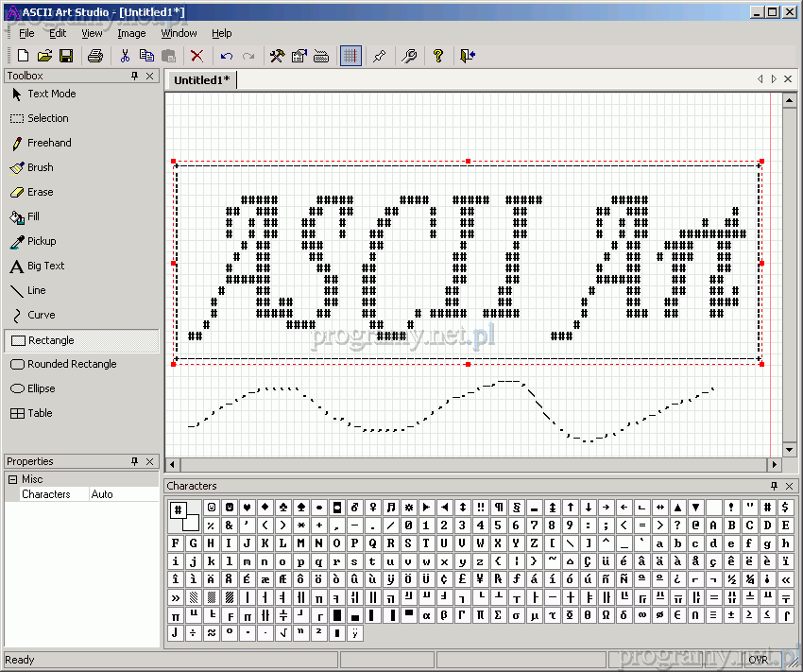Toggle the Characters panel auto-hide pin
Viewport: 803px width, 672px height.
click(x=774, y=486)
